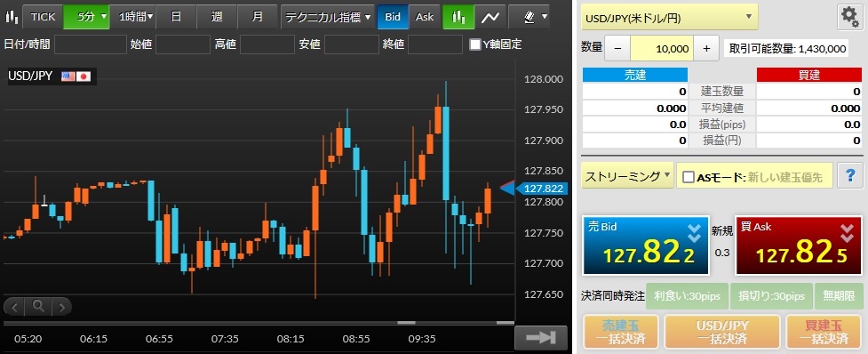This screenshot has width=868, height=354.
Task: Open the settings gear icon
Action: point(849,17)
